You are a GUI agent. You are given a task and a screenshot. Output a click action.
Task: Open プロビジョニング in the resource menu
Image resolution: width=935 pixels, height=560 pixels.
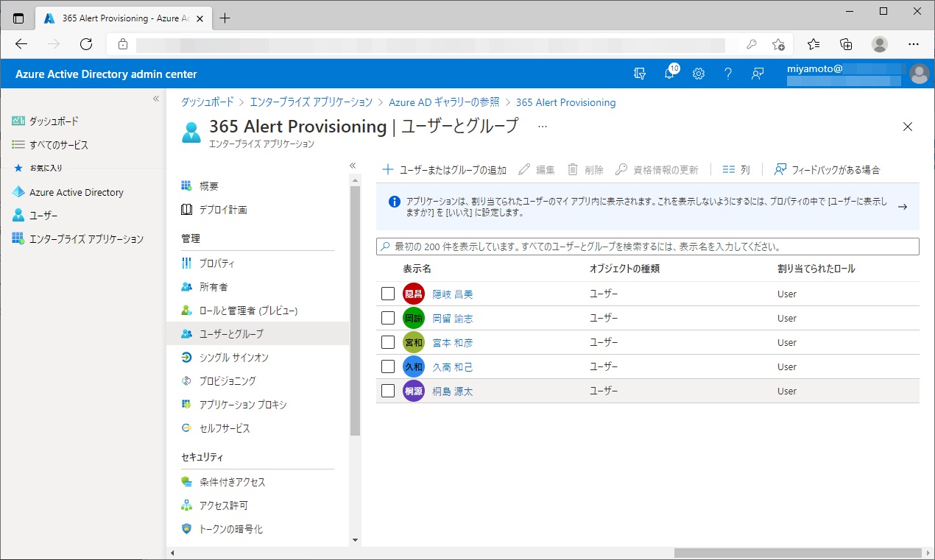pos(227,381)
